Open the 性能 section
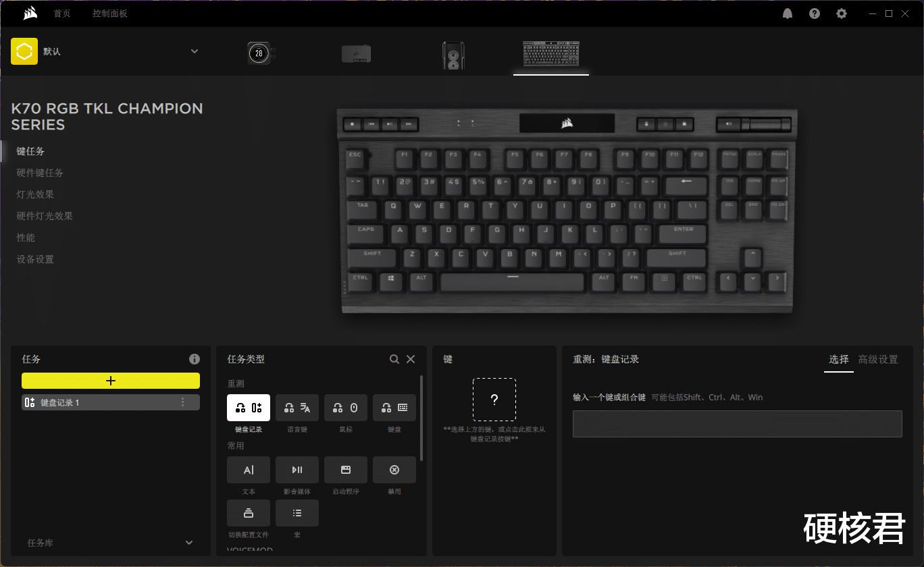Screen dimensions: 924x567 [26, 238]
